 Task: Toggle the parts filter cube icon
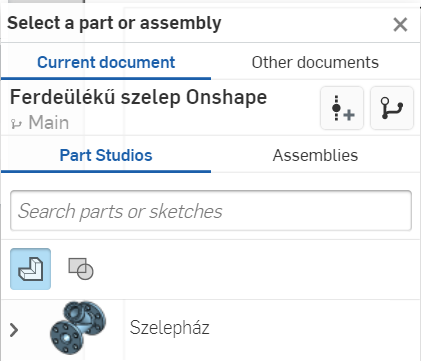31,269
